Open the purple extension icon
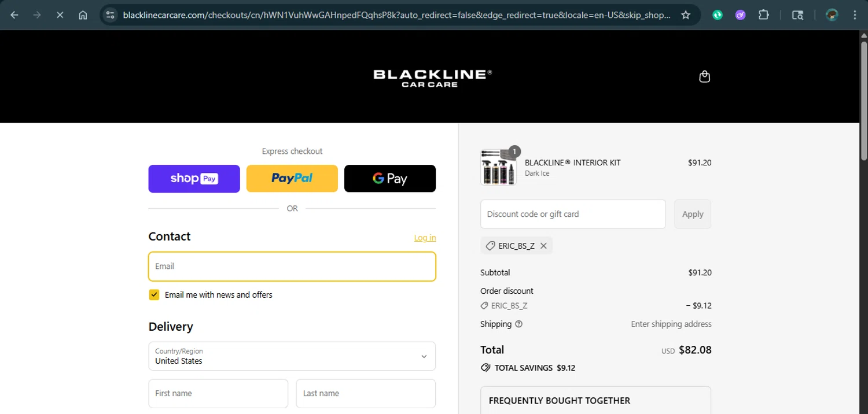 pos(741,15)
